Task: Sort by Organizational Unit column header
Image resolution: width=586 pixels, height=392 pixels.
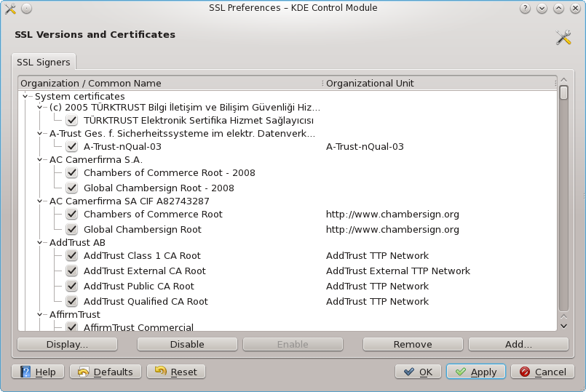Action: (437, 84)
